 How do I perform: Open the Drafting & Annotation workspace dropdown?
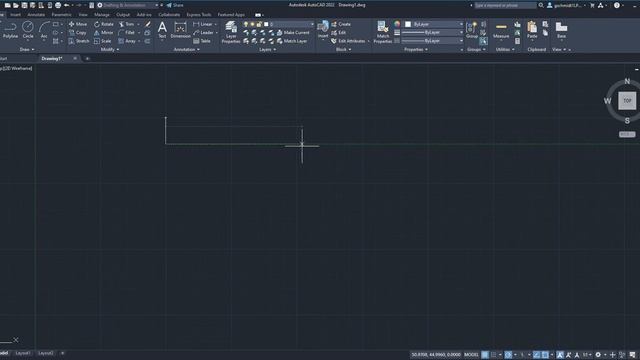pos(128,5)
